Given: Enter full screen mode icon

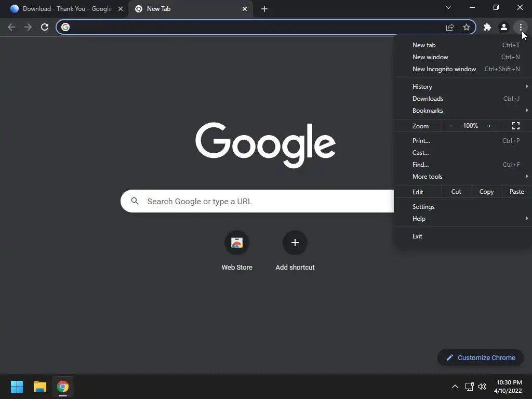Looking at the screenshot, I should coord(516,126).
